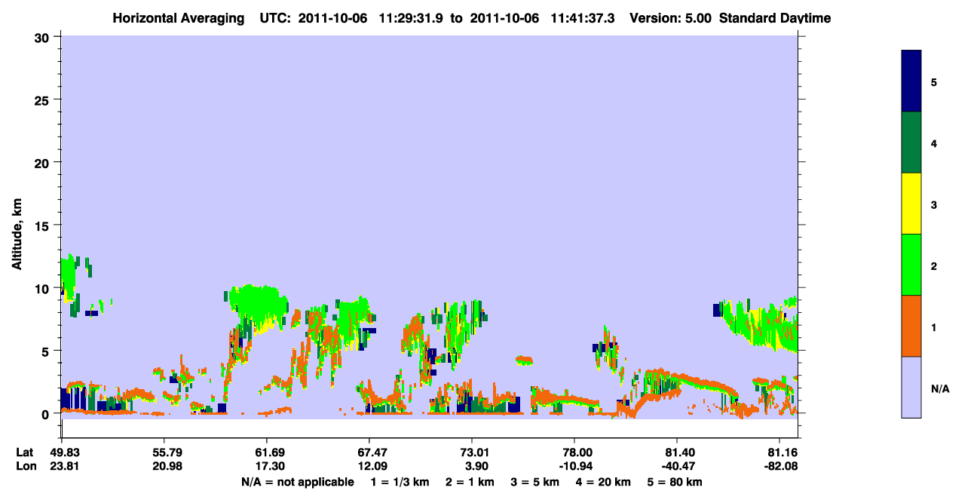
Task: Click the 'Standard Daytime' text in title
Action: tap(775, 18)
